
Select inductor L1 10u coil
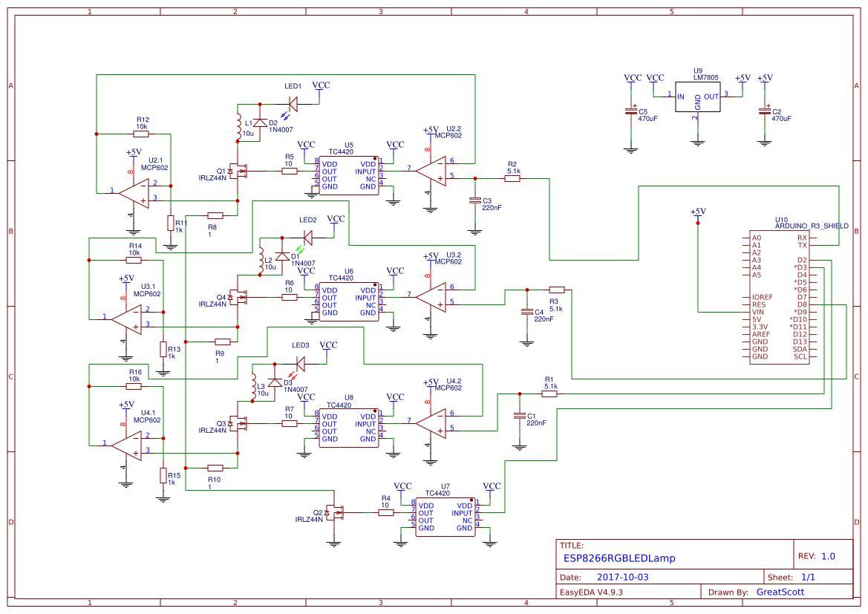(x=238, y=126)
